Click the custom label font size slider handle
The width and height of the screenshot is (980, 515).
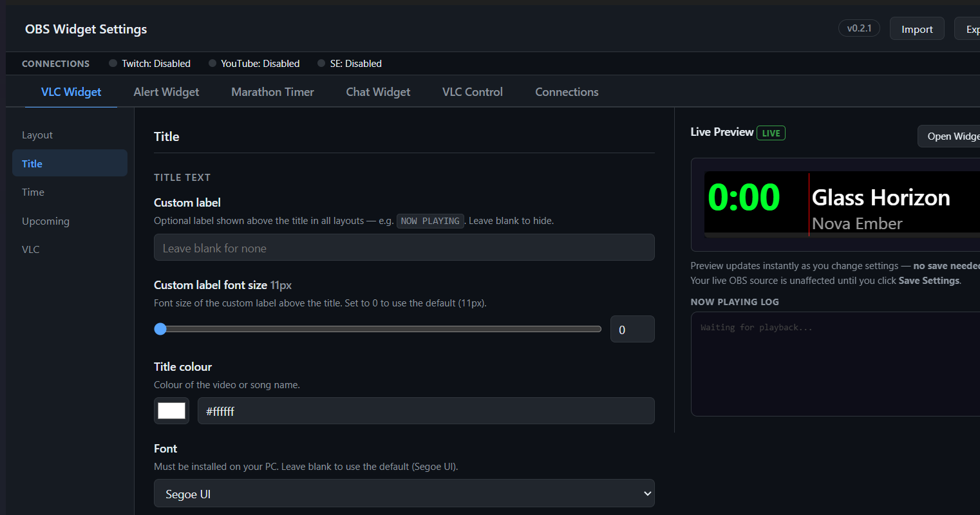coord(160,329)
